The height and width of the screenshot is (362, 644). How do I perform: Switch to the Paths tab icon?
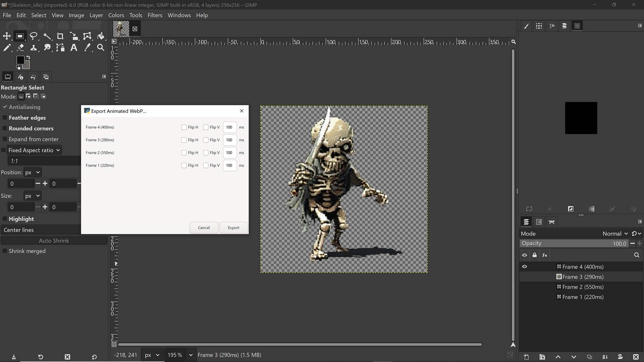pos(552,222)
